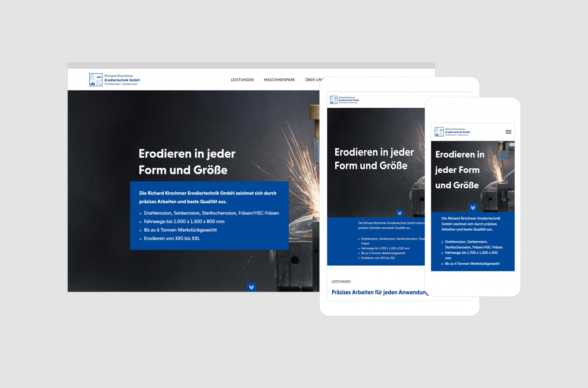
Task: Click the scroll-down chevron button in desktop view
Action: pyautogui.click(x=251, y=287)
